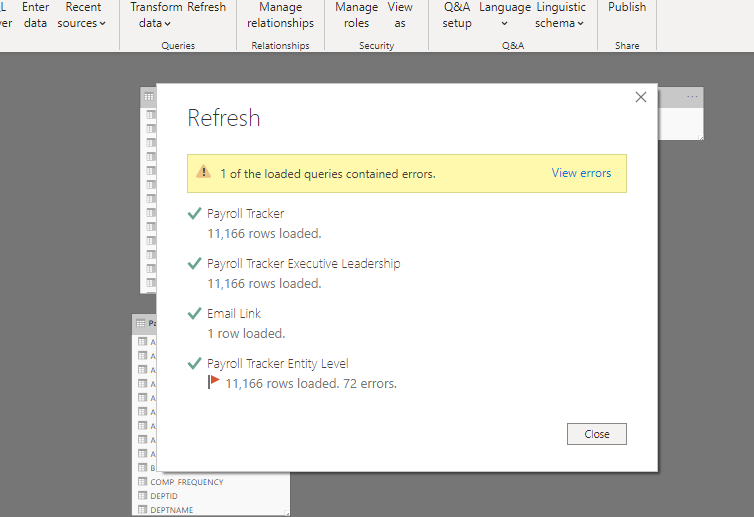Click the table icon beside COMP_FREQUENCY
Viewport: 754px width, 517px height.
(142, 481)
